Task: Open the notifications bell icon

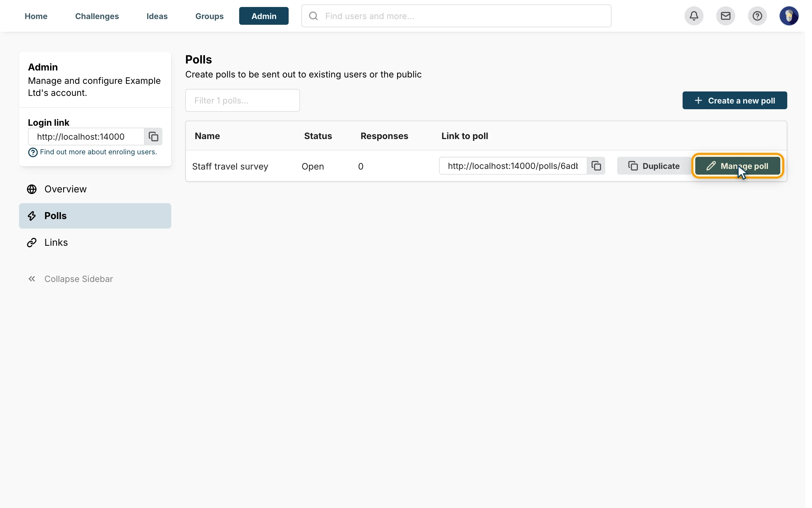Action: click(x=694, y=16)
